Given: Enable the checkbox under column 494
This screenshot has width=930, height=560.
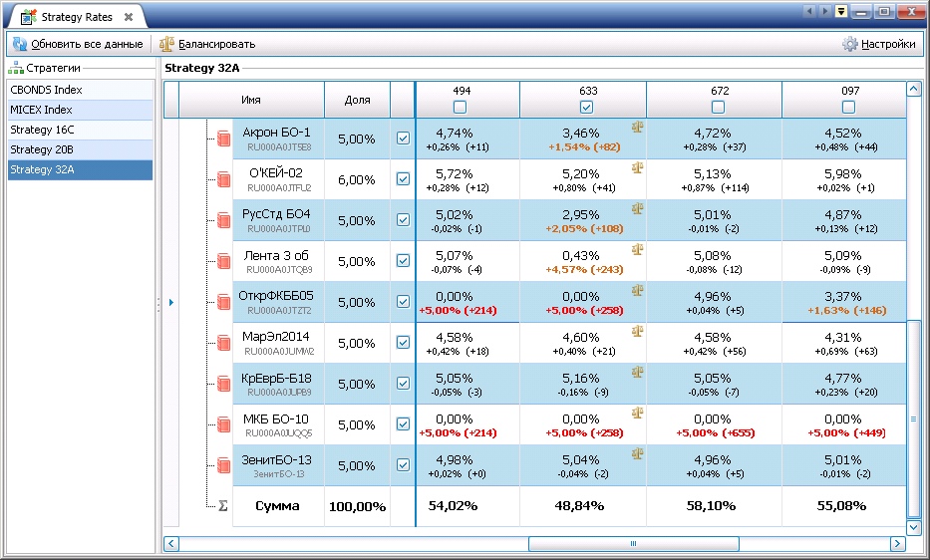Looking at the screenshot, I should tap(461, 107).
